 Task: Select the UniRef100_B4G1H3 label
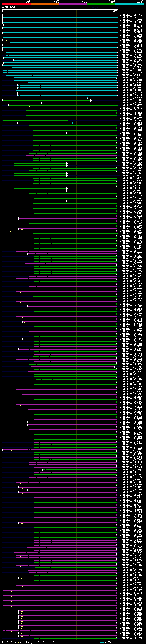131,70
